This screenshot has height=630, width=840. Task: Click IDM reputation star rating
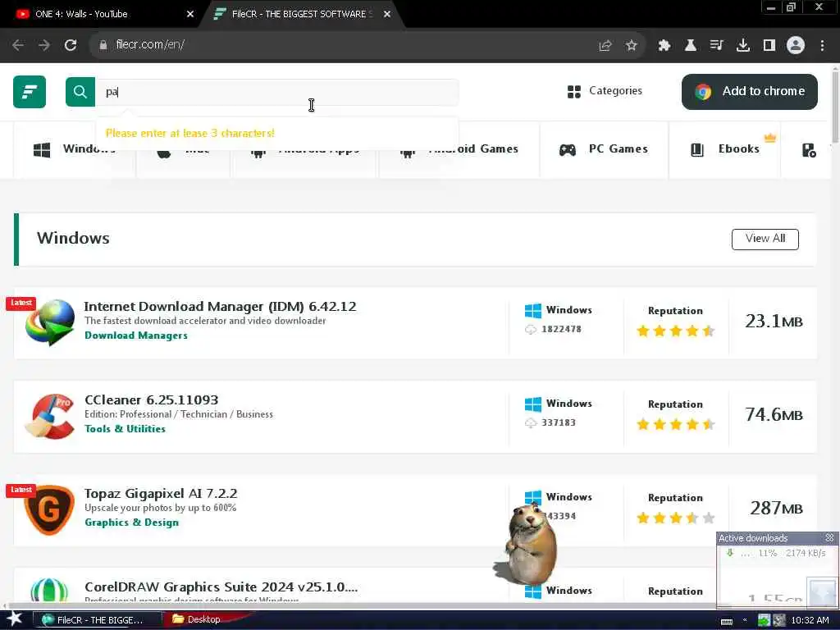coord(676,331)
